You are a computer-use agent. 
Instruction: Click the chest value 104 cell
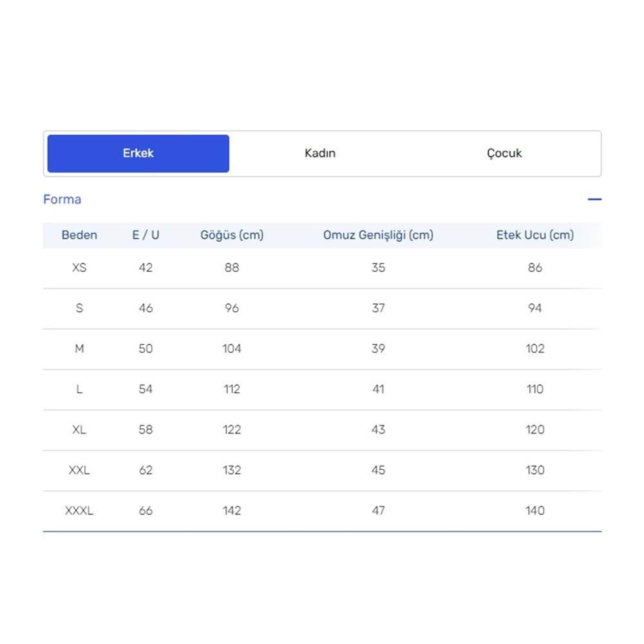pos(232,348)
